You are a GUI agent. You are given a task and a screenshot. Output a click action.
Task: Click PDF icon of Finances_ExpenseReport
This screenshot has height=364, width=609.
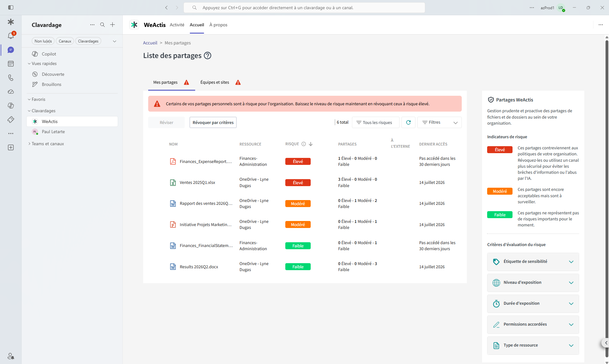[173, 161]
